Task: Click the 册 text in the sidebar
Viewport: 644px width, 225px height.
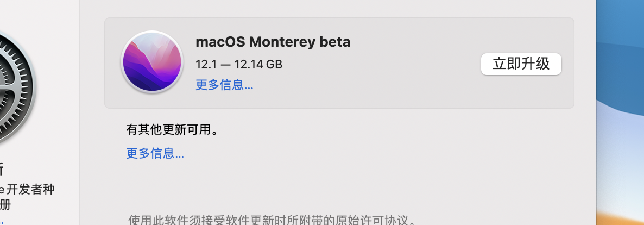Action: click(5, 205)
